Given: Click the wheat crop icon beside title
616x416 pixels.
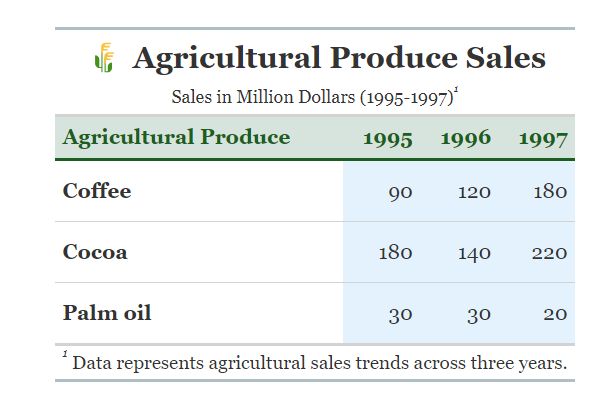Looking at the screenshot, I should pos(104,58).
